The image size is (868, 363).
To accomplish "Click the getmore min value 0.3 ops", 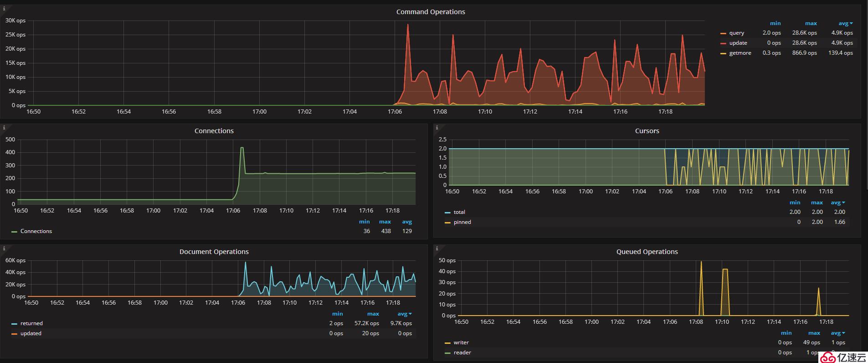I will (x=772, y=53).
